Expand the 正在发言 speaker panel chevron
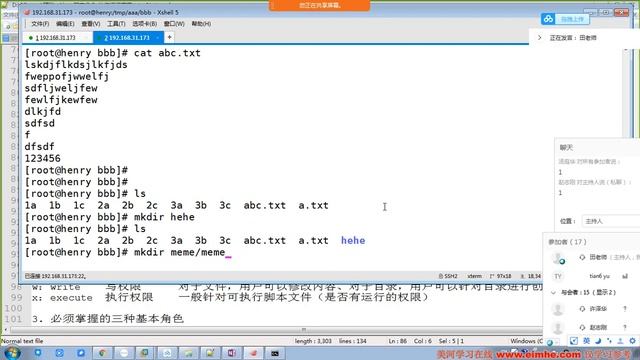The image size is (640, 360). tap(540, 38)
